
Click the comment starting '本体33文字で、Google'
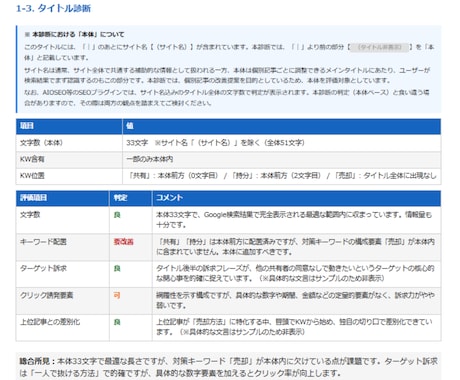294,220
